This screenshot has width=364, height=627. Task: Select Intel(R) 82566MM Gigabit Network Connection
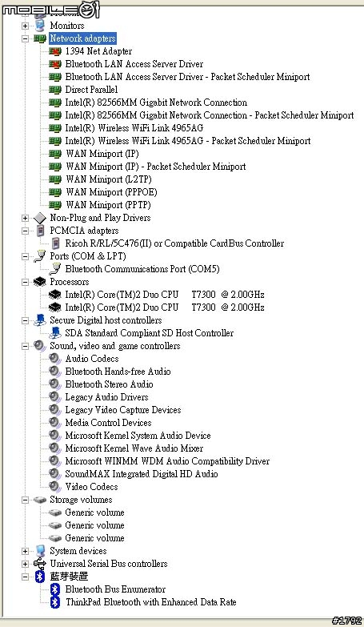(x=156, y=102)
